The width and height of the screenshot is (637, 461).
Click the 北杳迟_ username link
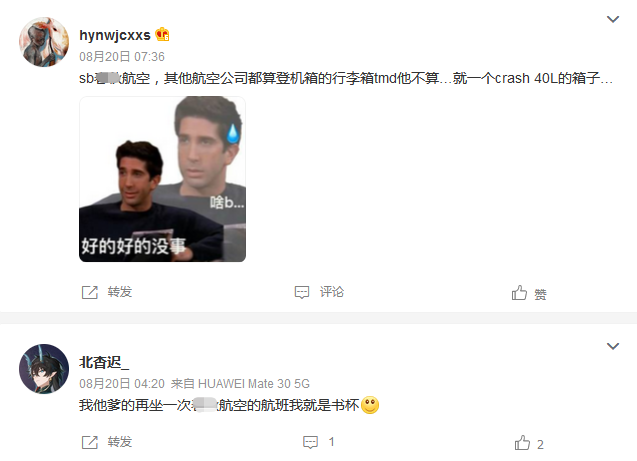pos(104,362)
